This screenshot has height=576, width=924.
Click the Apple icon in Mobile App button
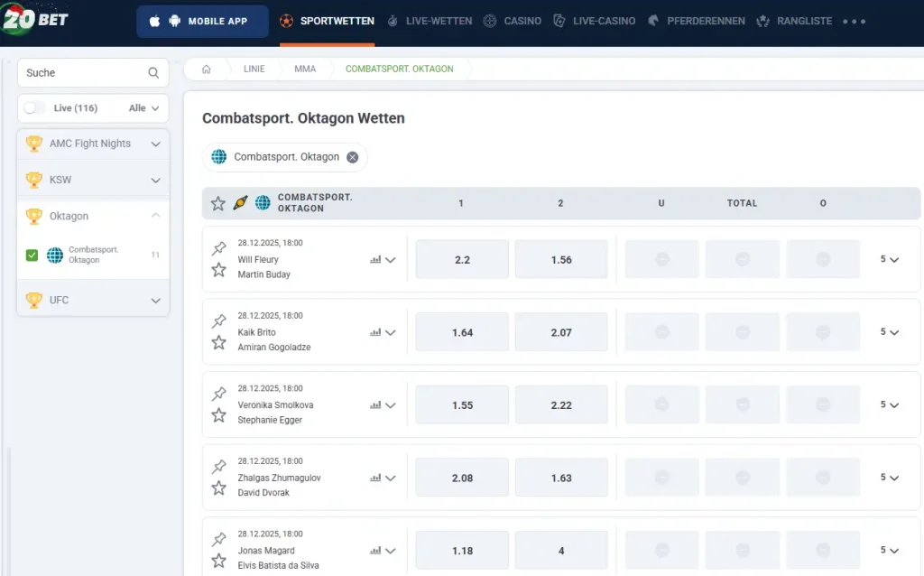[x=153, y=20]
